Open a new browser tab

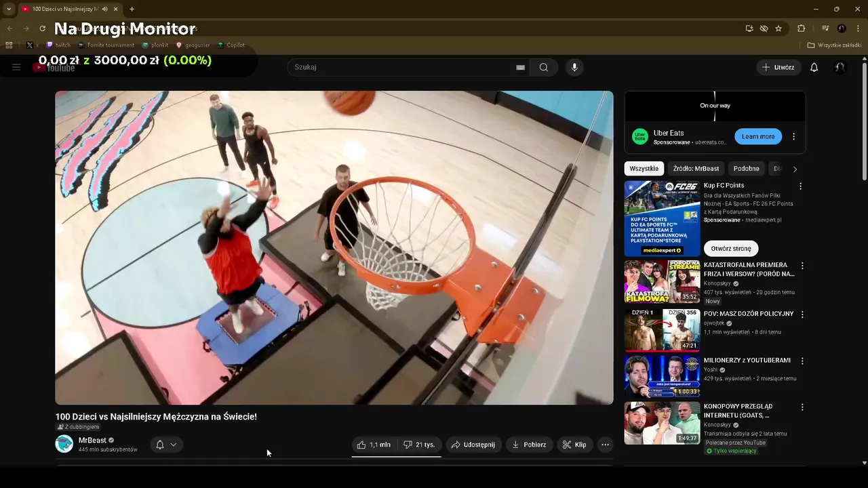[132, 9]
